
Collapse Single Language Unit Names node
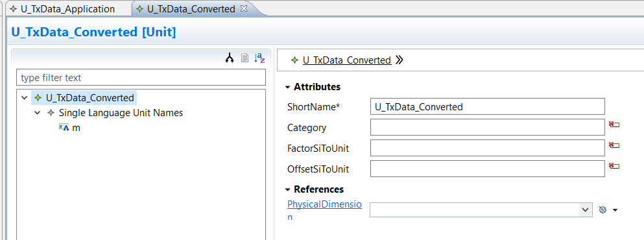pyautogui.click(x=38, y=113)
